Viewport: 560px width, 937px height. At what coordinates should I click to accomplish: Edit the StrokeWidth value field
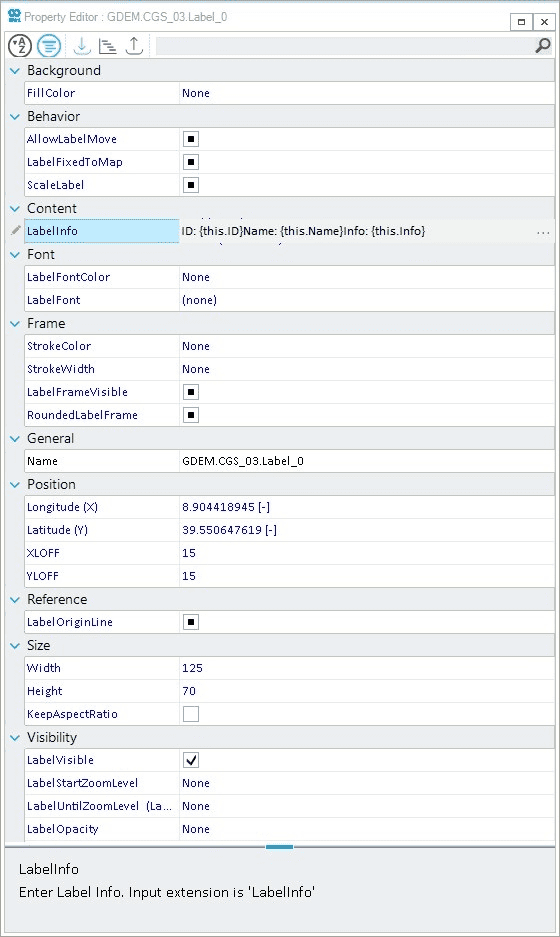pos(367,369)
